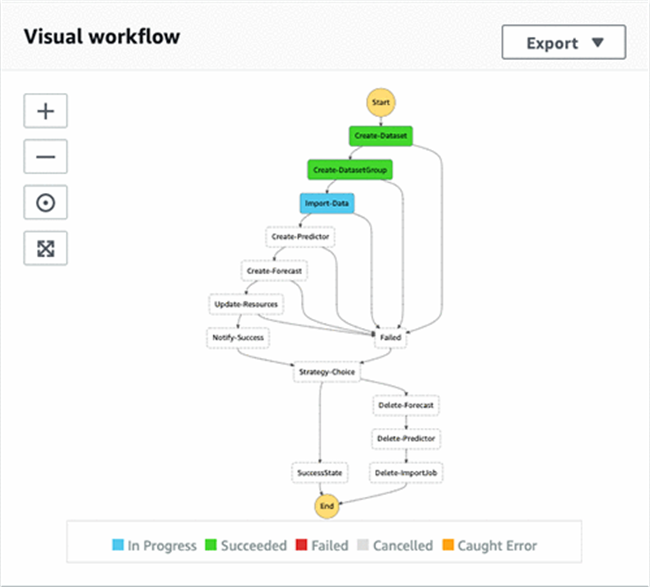Viewport: 650px width, 587px height.
Task: Zoom out of the workflow graph
Action: [x=46, y=157]
